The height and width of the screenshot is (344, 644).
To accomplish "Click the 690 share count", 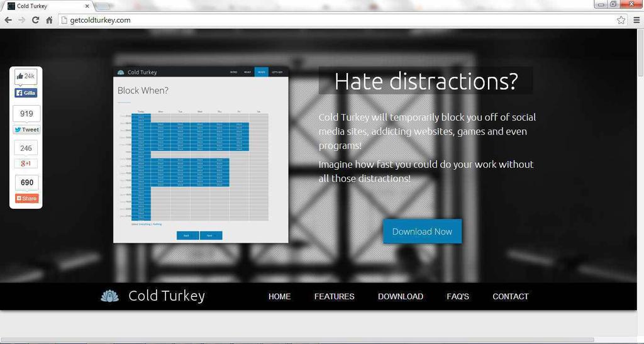I will [26, 182].
